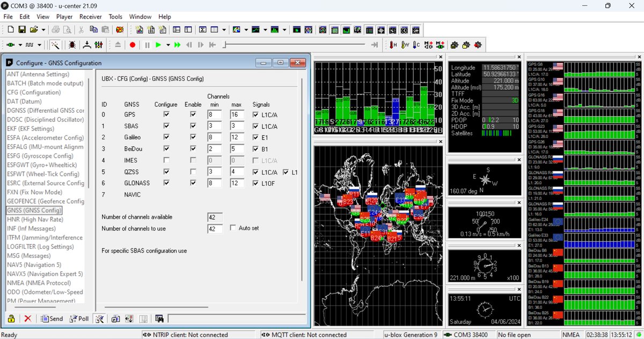
Task: Open the View menu
Action: (43, 17)
